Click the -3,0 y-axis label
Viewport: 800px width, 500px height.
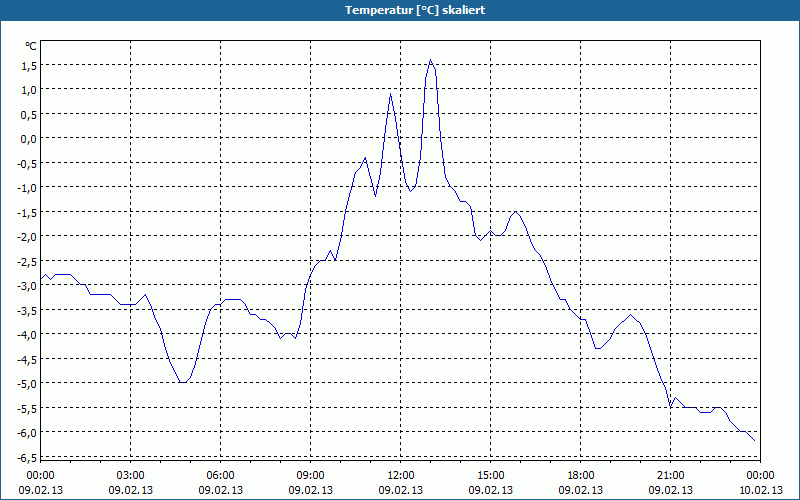[27, 286]
